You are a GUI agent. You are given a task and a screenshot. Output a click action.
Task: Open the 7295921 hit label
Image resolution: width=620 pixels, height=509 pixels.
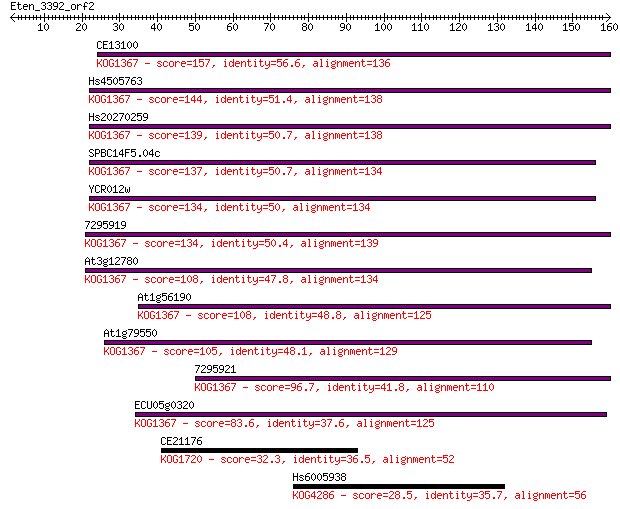point(215,369)
